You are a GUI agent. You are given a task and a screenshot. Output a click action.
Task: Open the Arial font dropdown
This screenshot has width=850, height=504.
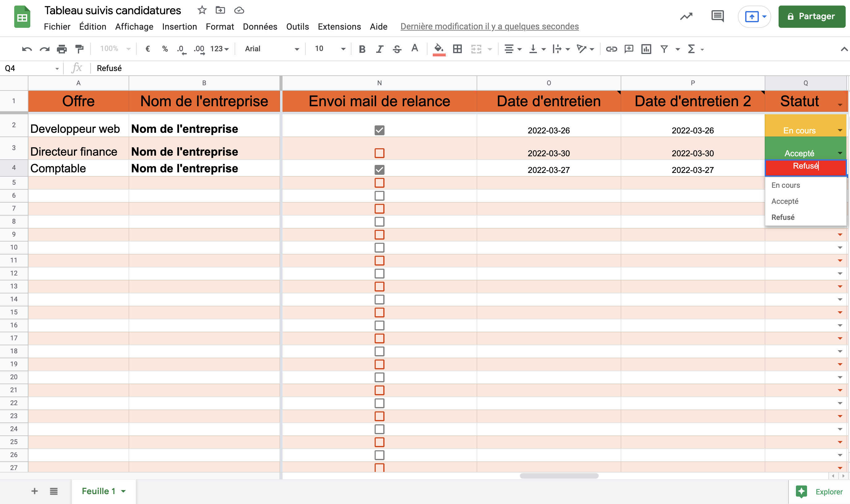(272, 49)
